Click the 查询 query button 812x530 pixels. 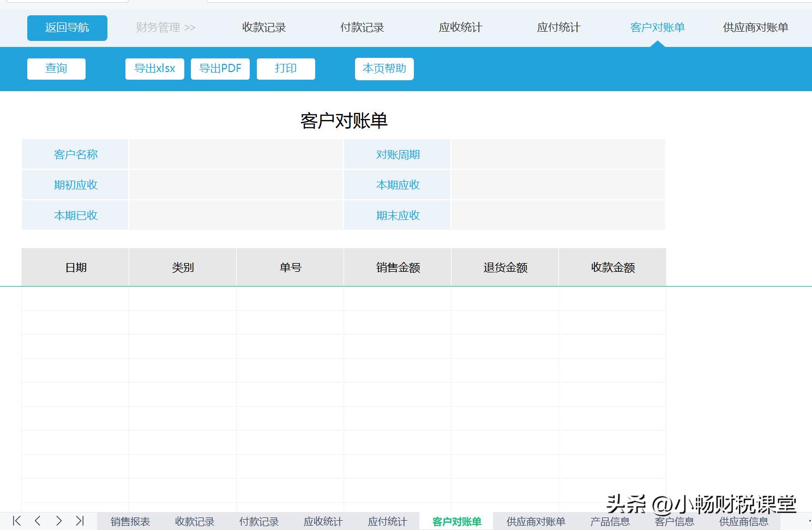coord(56,68)
